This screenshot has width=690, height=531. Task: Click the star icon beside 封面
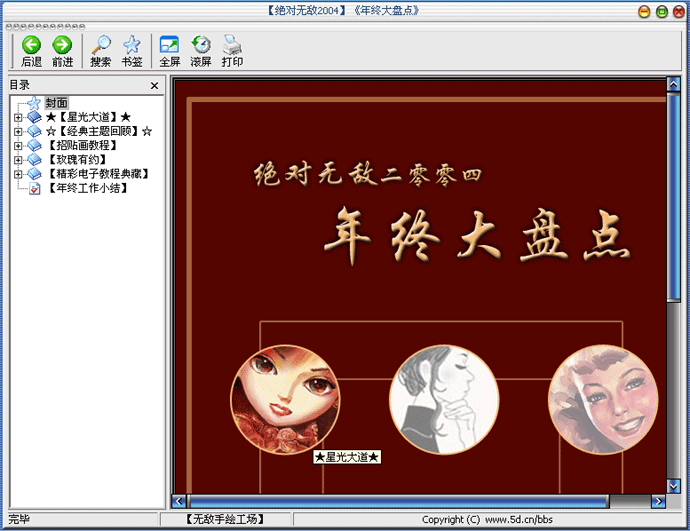click(34, 103)
